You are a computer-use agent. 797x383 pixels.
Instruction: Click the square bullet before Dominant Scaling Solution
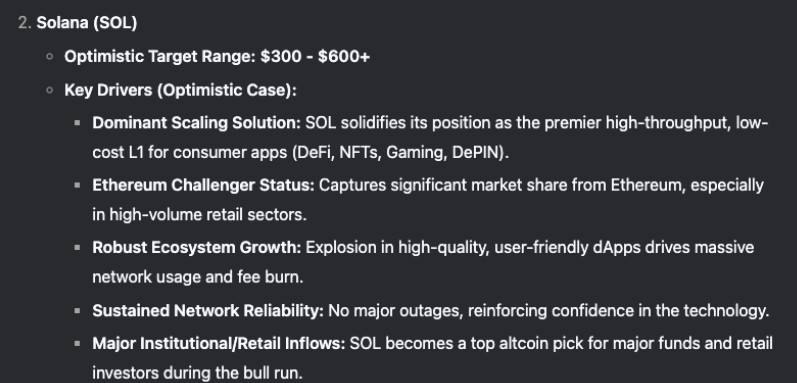[x=77, y=123]
